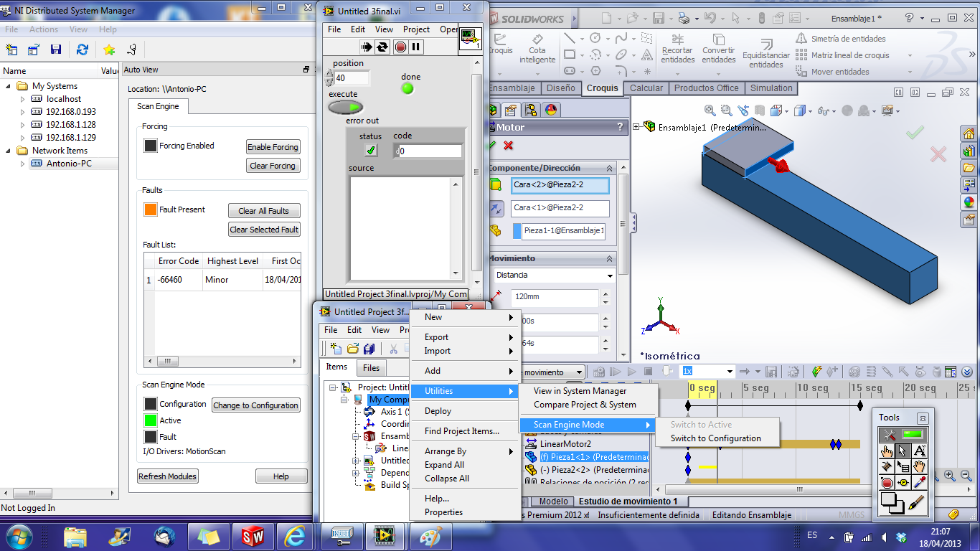Click the Forcing Enabled indicator box
This screenshot has width=980, height=551.
[150, 146]
